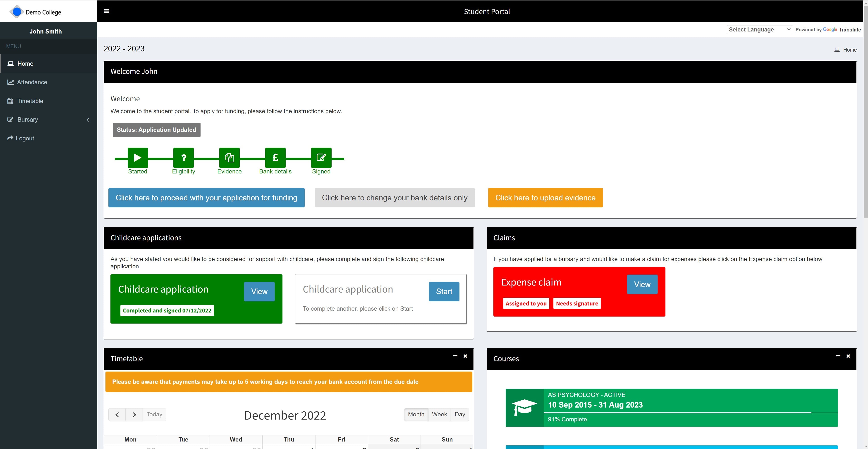The width and height of the screenshot is (868, 449).
Task: Click here to proceed with your application for funding
Action: coord(206,197)
